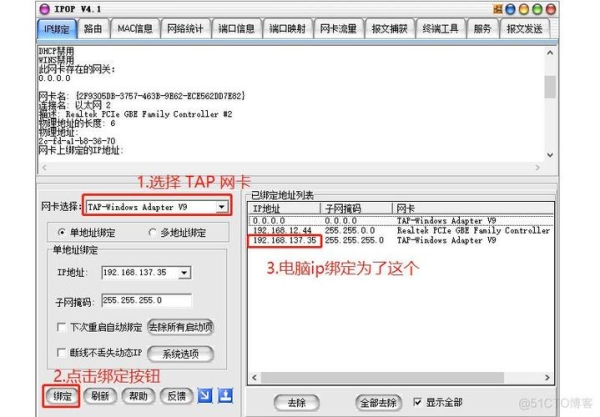
Task: Click the info panel scrollbar down arrow
Action: [550, 155]
